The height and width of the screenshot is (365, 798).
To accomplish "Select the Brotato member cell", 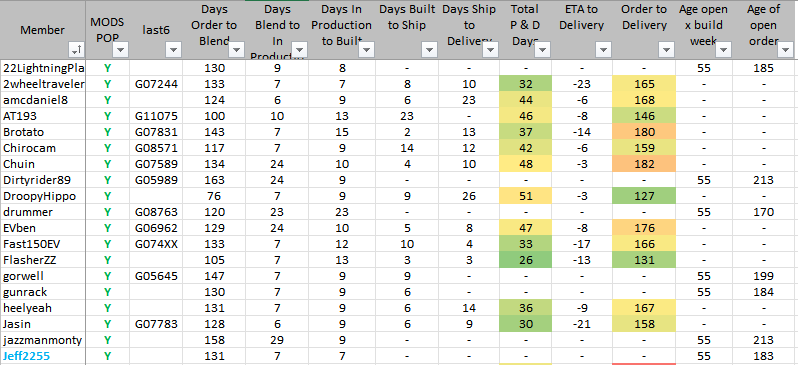I will tap(43, 132).
